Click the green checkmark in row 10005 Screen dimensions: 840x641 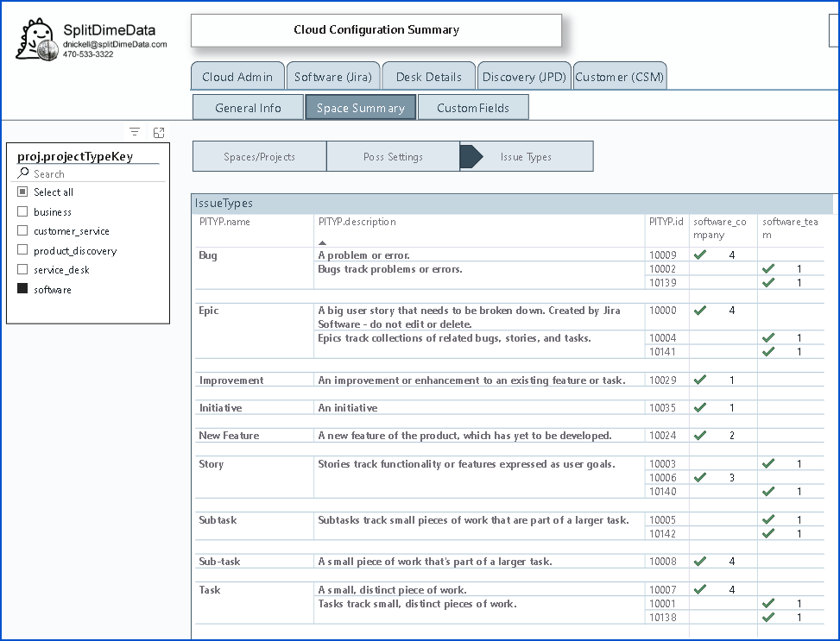768,519
